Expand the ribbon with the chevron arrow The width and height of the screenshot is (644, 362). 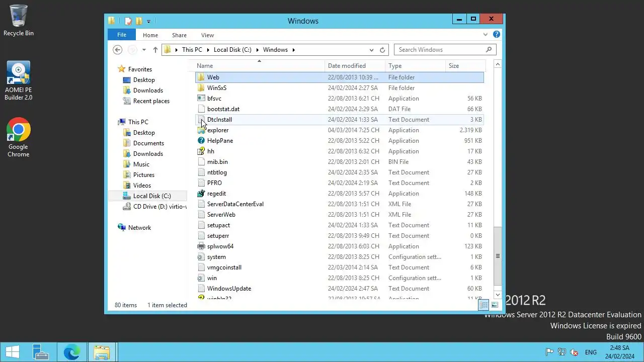coord(486,35)
